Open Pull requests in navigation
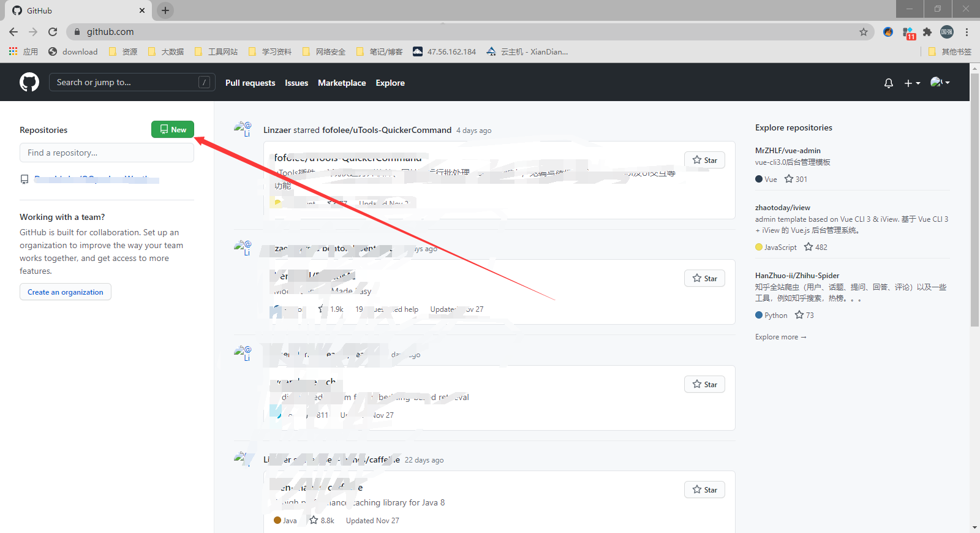Screen dimensions: 980x533 (250, 83)
